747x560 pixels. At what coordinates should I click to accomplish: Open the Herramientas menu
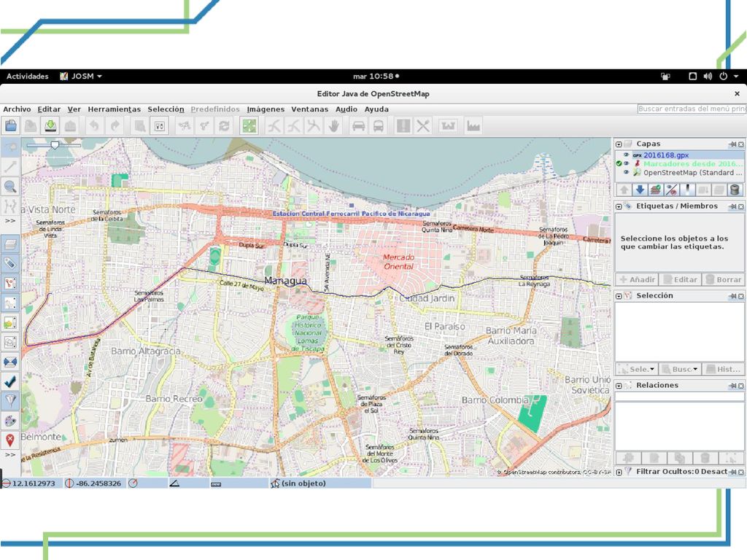tap(115, 109)
